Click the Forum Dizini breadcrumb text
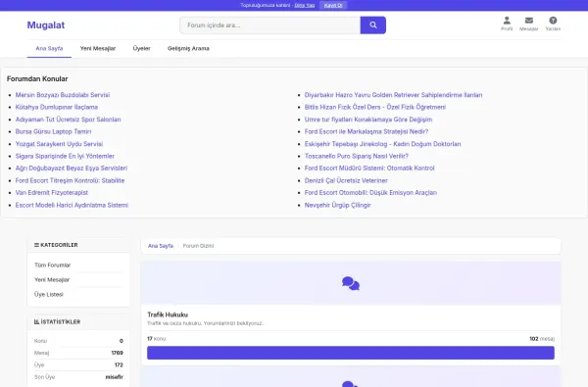 (198, 246)
